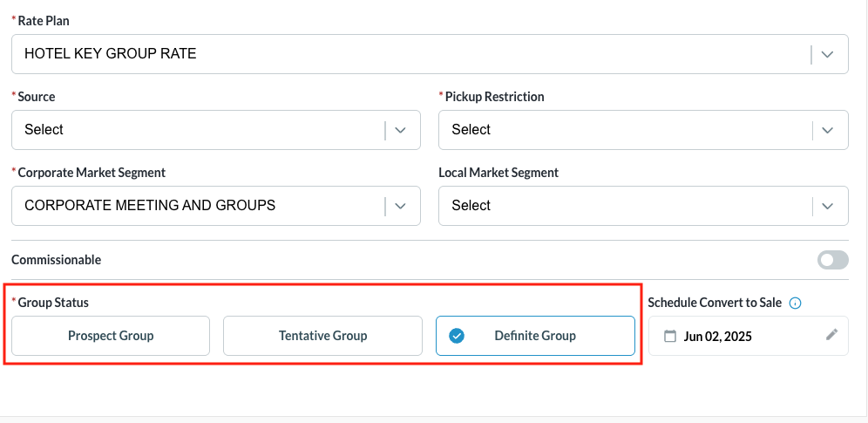This screenshot has width=868, height=423.
Task: Expand the Rate Plan dropdown arrow
Action: click(x=828, y=54)
